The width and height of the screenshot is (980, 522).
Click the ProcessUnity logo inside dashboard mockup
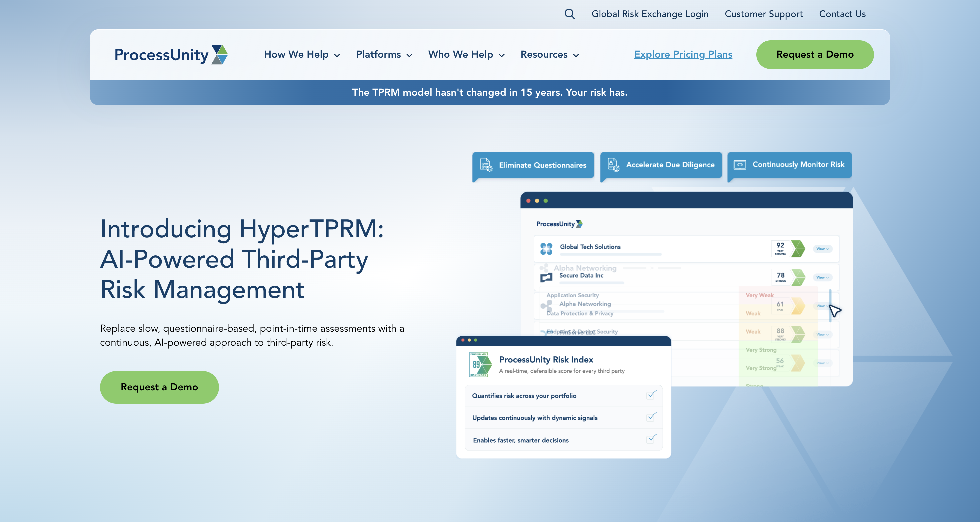coord(559,224)
